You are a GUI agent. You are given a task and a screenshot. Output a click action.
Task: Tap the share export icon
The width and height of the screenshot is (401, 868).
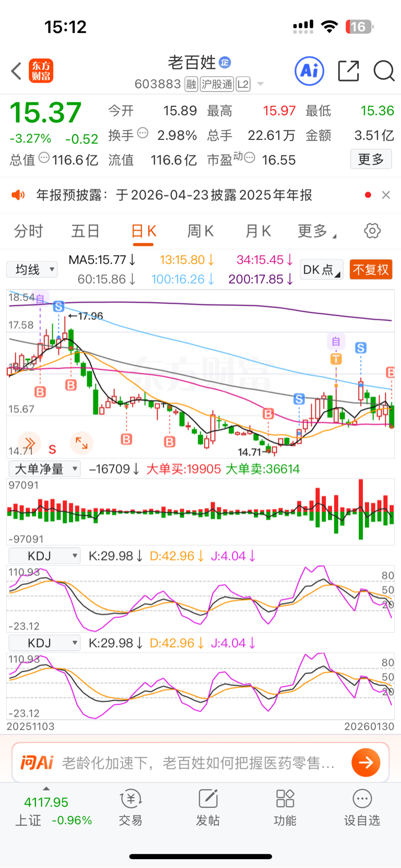tap(349, 71)
